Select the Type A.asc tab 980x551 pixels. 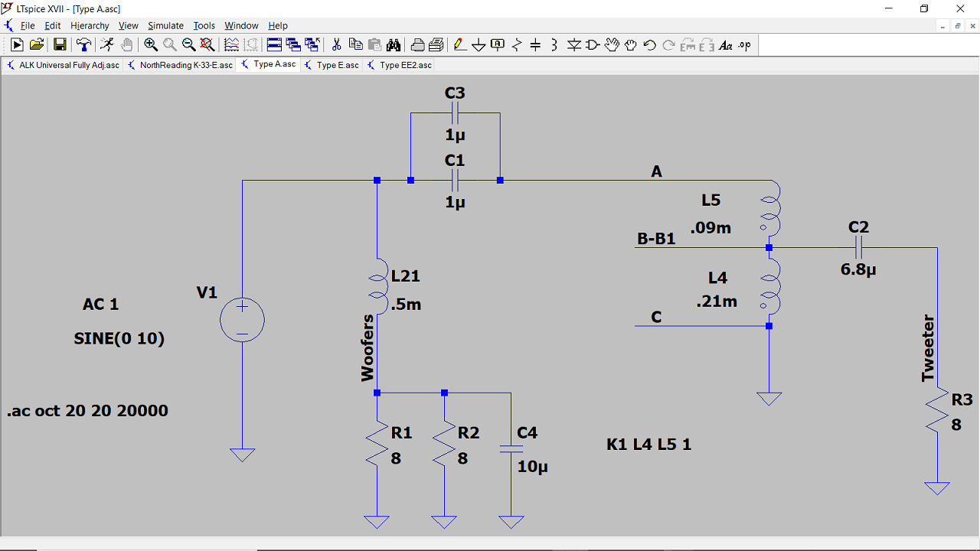click(268, 65)
